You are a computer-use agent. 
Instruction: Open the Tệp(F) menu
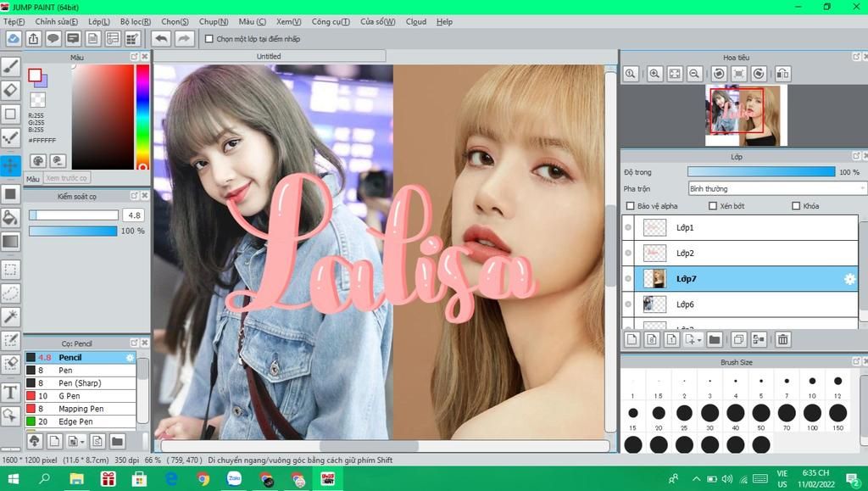14,21
